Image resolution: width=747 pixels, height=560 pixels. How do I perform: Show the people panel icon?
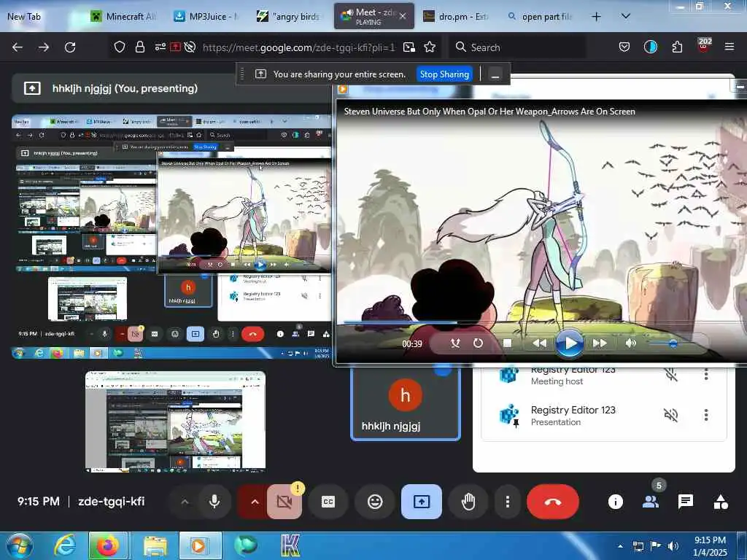pos(651,502)
